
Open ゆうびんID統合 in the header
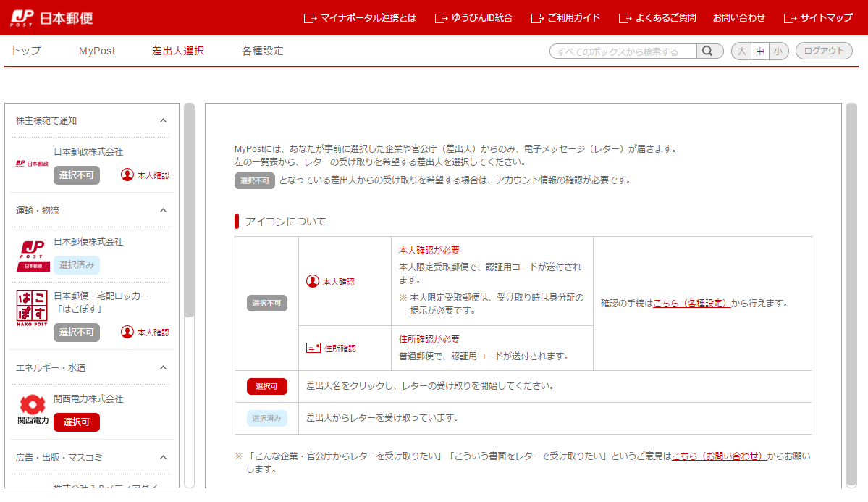[481, 18]
